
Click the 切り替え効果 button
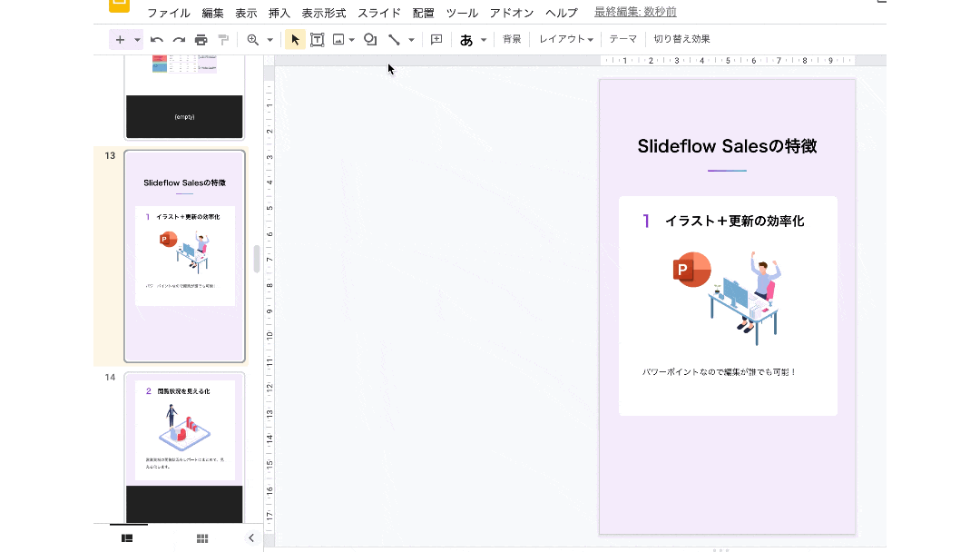click(x=681, y=40)
